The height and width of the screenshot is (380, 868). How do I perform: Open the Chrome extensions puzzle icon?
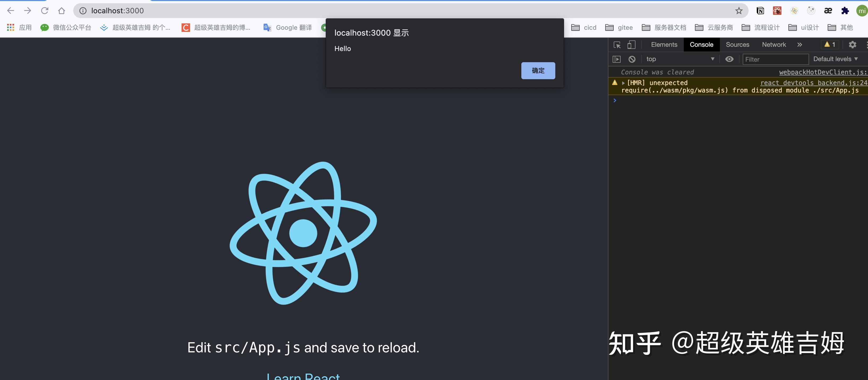(x=845, y=11)
